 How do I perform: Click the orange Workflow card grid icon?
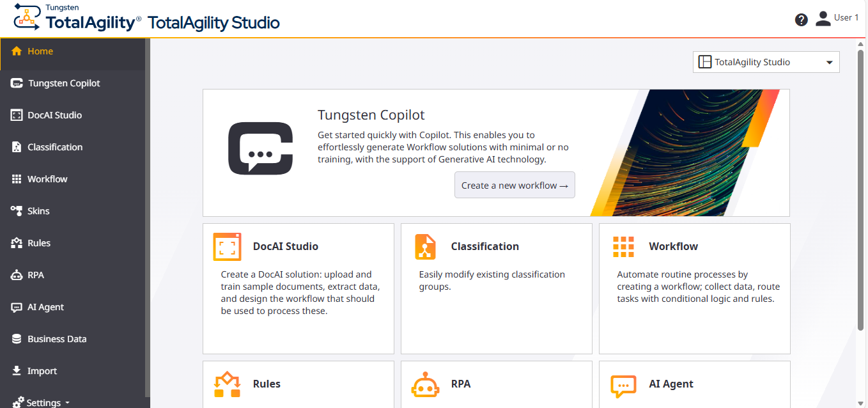[623, 246]
